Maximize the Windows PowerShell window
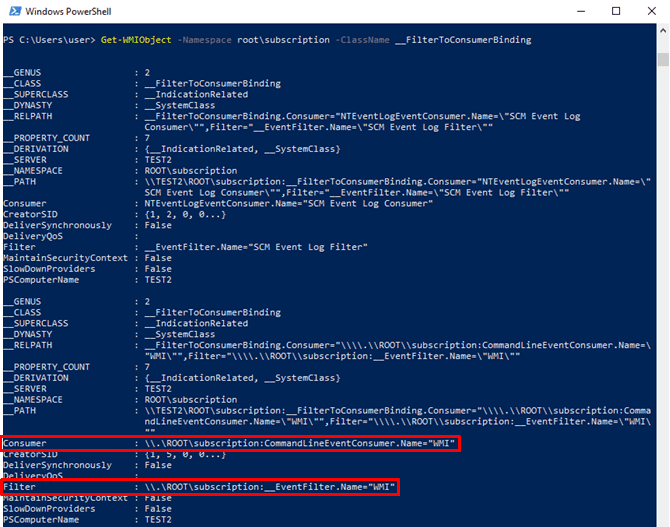The height and width of the screenshot is (527, 670). [x=616, y=11]
